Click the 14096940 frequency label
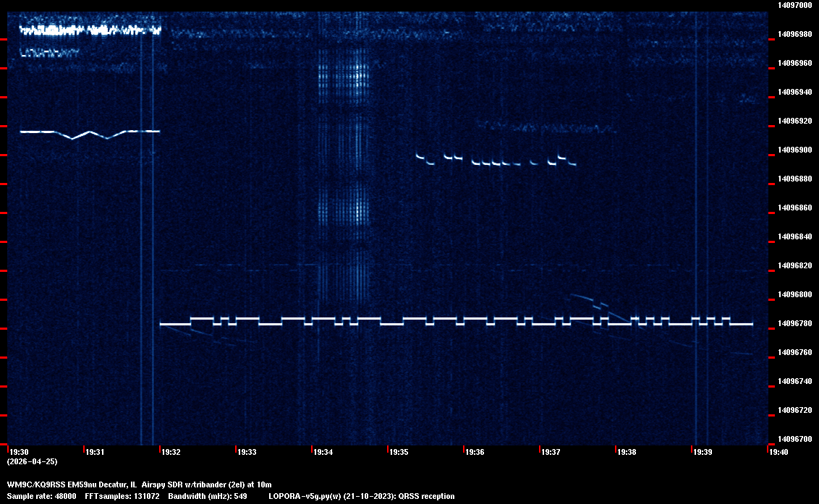 coord(795,93)
